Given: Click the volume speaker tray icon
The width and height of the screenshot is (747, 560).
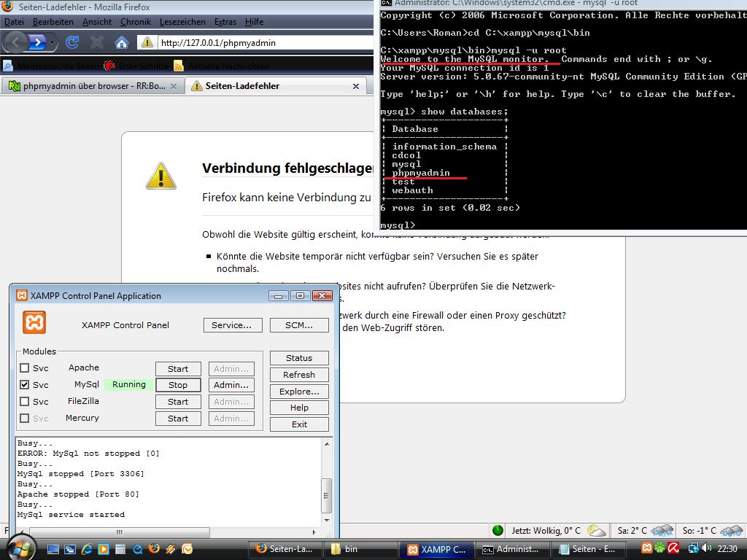Looking at the screenshot, I should (x=708, y=548).
